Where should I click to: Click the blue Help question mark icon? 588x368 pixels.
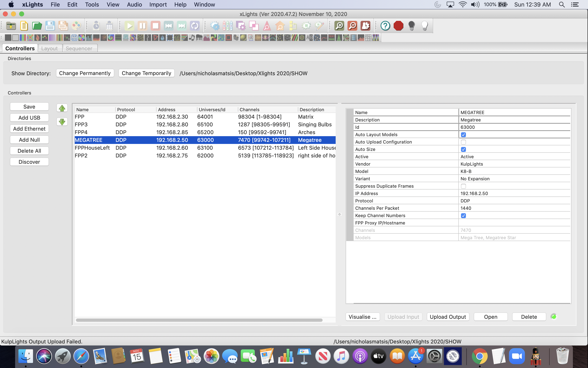(385, 26)
